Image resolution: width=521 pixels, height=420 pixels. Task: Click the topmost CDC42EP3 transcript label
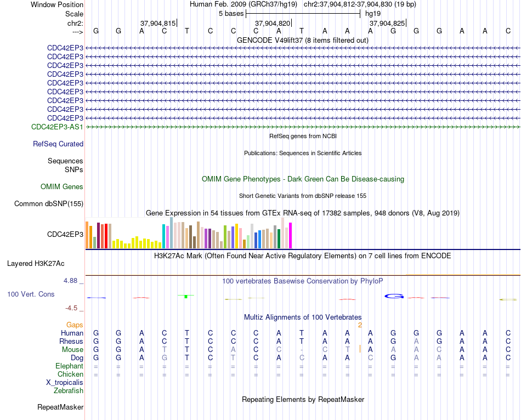(65, 48)
